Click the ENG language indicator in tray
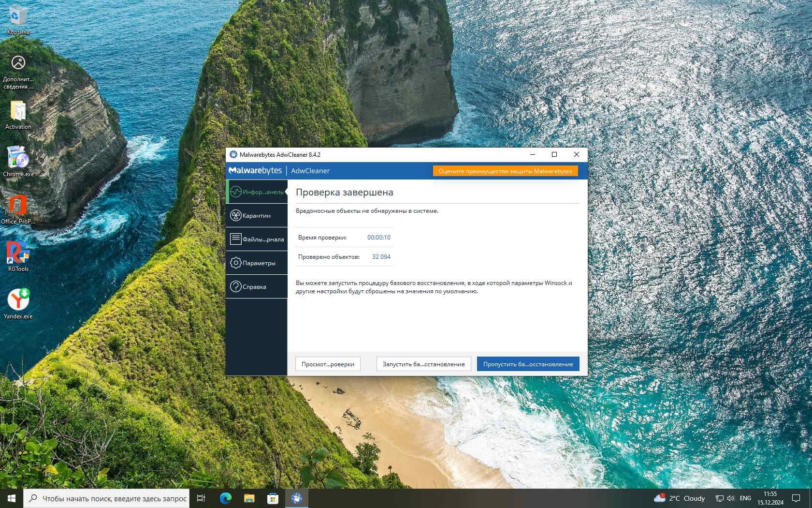 click(x=745, y=498)
